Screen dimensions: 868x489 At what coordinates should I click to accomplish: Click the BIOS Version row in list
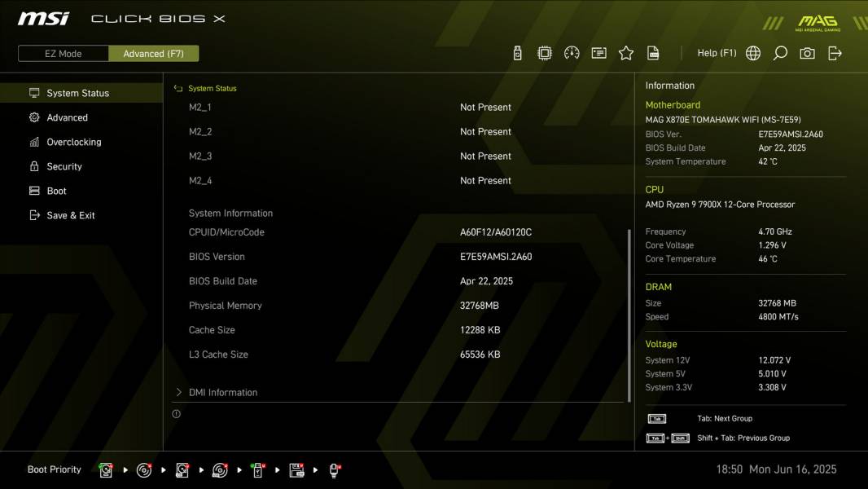tap(398, 257)
